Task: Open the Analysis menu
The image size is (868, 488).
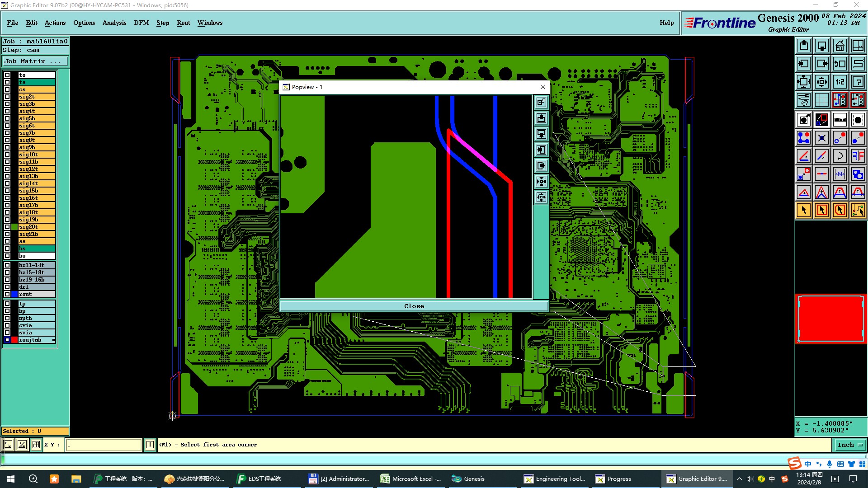Action: click(114, 23)
